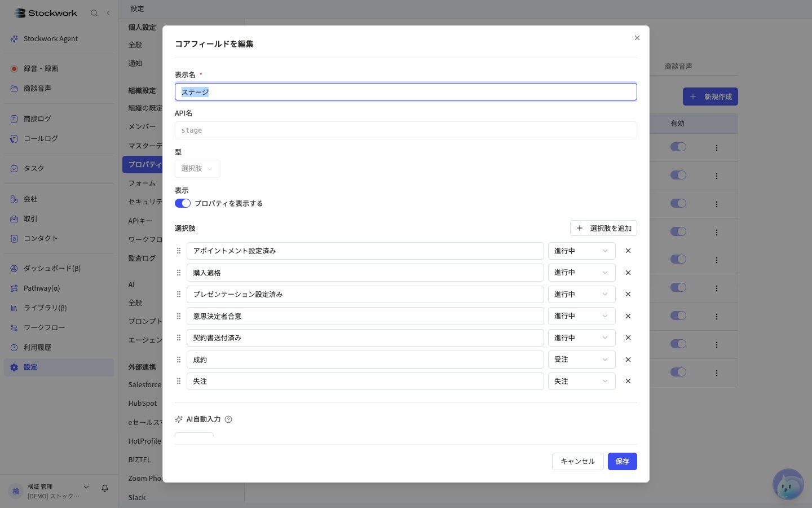This screenshot has height=508, width=812.
Task: Click the search icon beside Stockwork logo
Action: pos(94,13)
